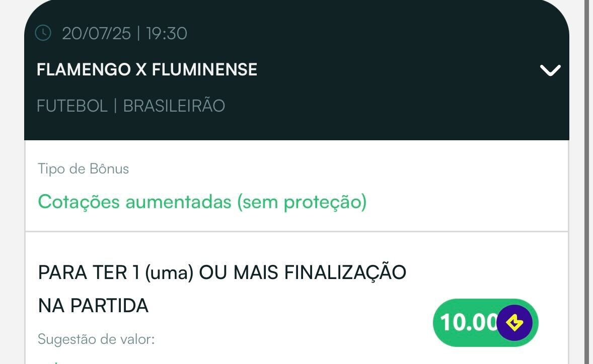The height and width of the screenshot is (364, 593).
Task: Click the clock icon beside the match date
Action: click(x=43, y=33)
